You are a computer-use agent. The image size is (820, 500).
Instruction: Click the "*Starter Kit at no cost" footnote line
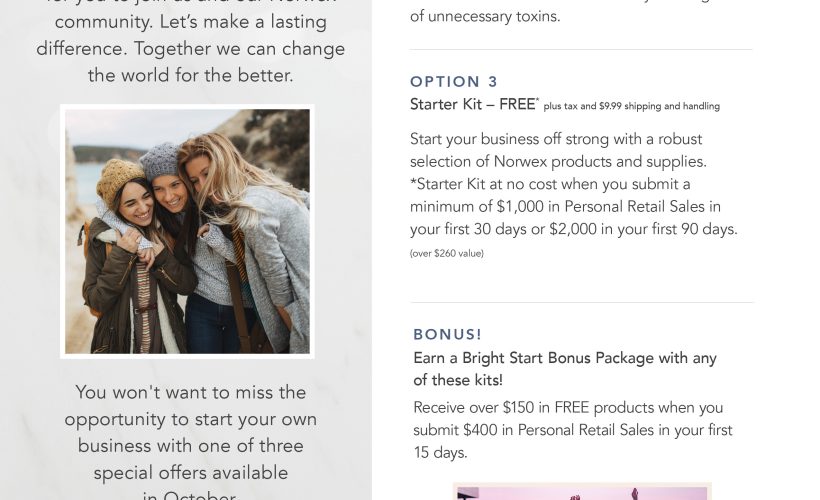[550, 184]
